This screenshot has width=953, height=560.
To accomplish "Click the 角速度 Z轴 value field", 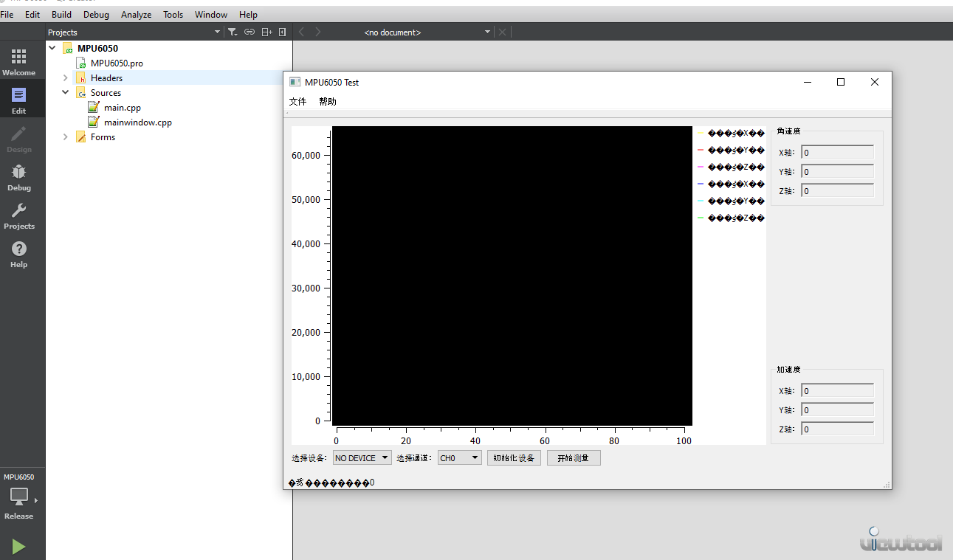I will (837, 190).
